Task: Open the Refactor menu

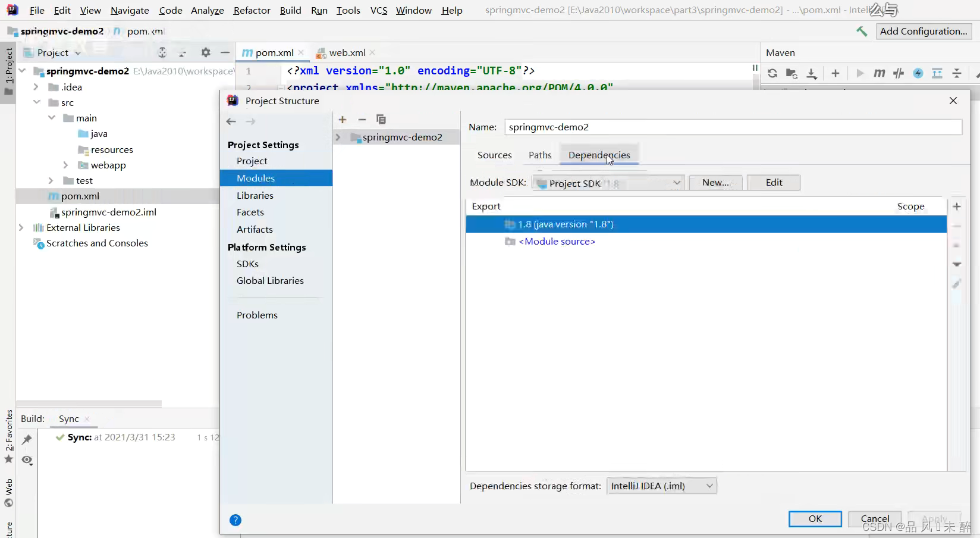Action: pyautogui.click(x=252, y=10)
